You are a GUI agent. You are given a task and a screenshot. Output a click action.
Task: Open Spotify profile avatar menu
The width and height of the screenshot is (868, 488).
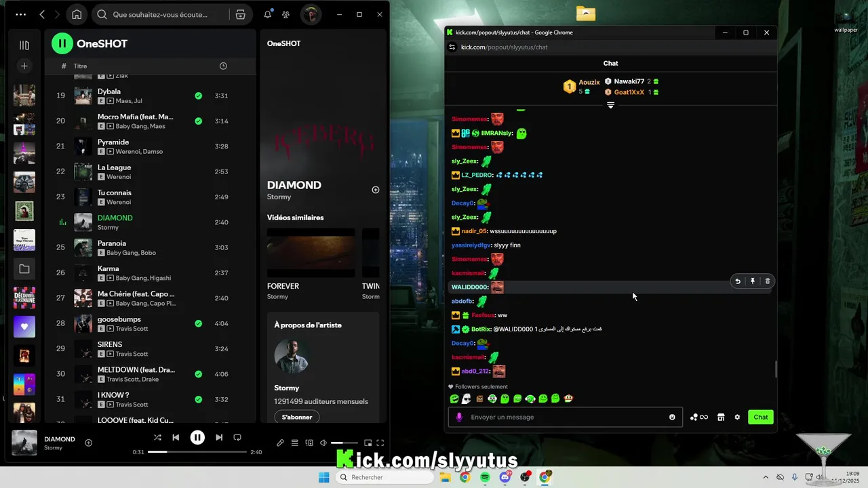coord(311,14)
